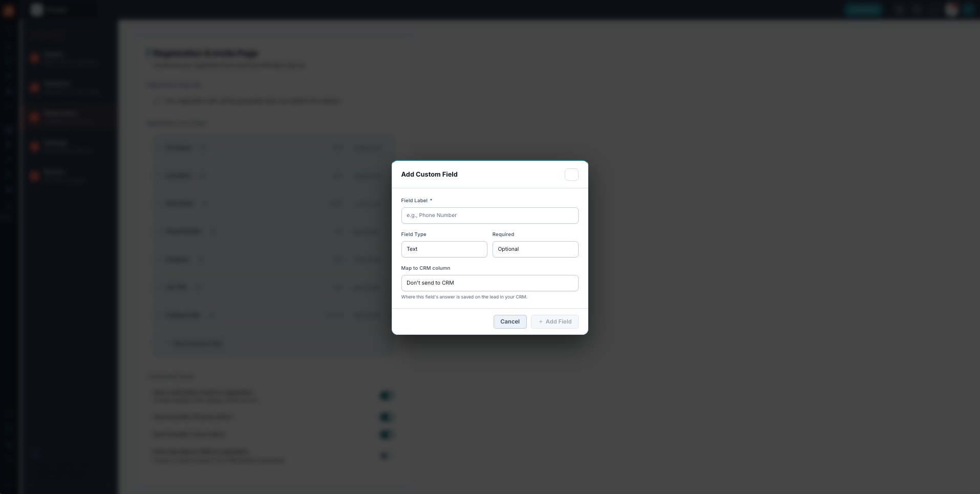Image resolution: width=980 pixels, height=494 pixels.
Task: Expand the Map to CRM column dropdown
Action: coord(489,283)
